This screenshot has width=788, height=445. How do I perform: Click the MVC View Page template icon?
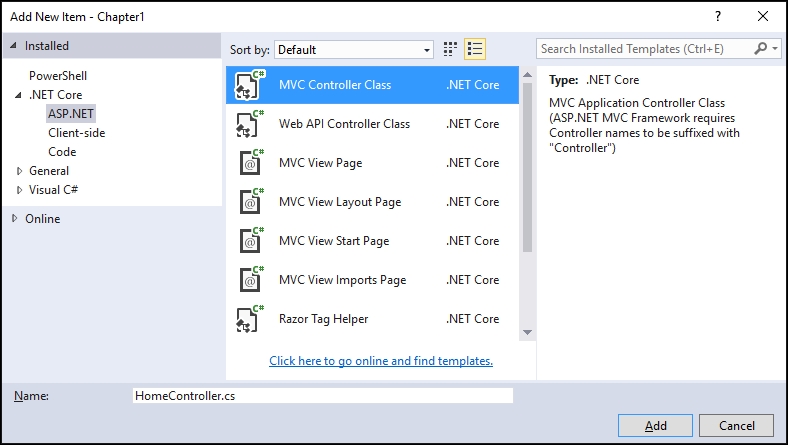click(x=251, y=163)
